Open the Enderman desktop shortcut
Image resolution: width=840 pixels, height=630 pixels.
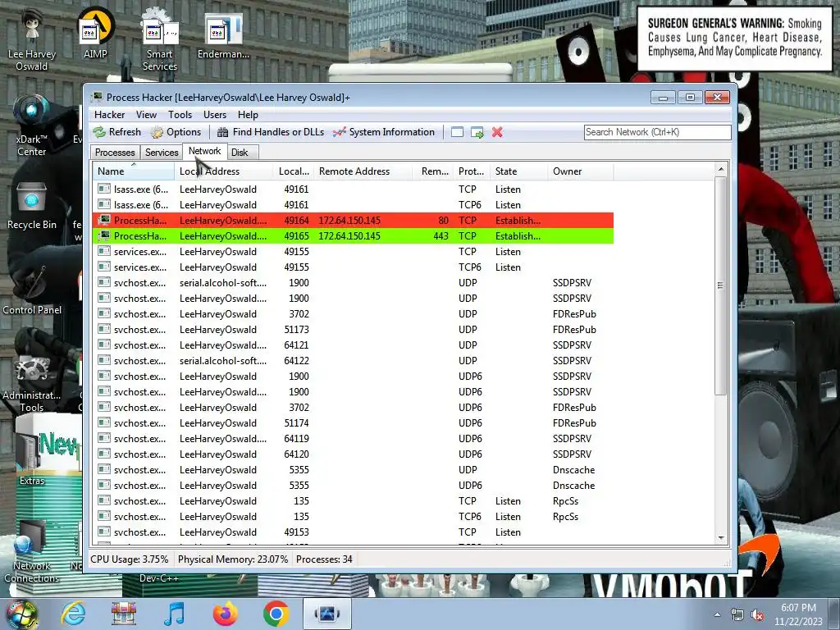click(x=223, y=34)
